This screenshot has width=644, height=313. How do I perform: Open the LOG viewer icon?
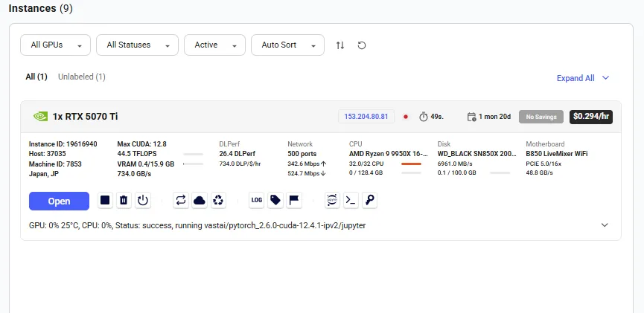(x=256, y=200)
